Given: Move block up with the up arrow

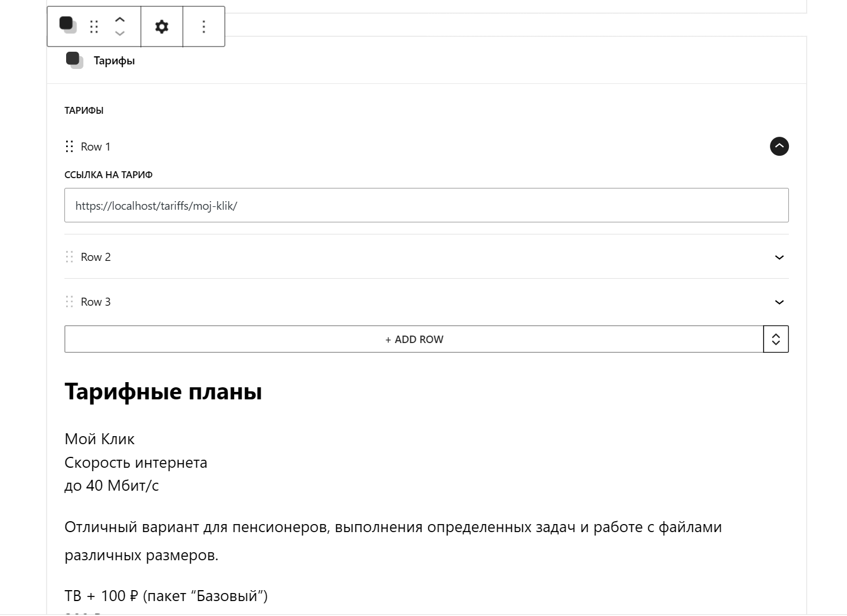Looking at the screenshot, I should tap(120, 20).
